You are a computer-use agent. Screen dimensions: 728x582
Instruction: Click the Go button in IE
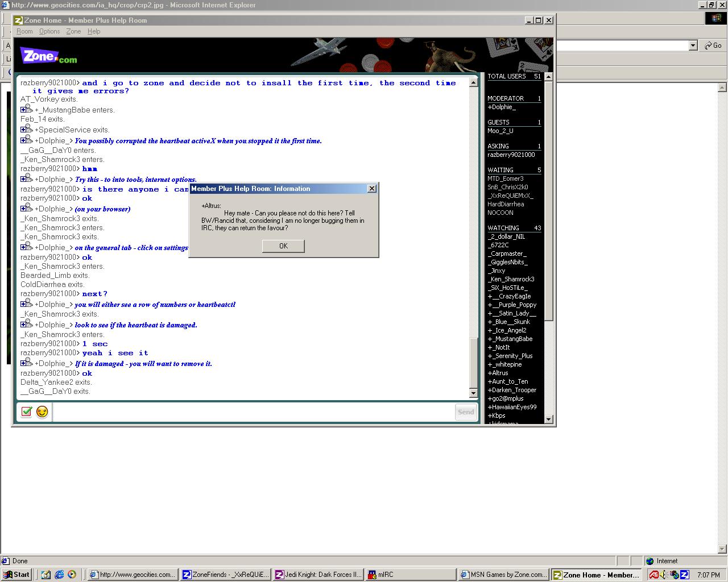pyautogui.click(x=713, y=45)
